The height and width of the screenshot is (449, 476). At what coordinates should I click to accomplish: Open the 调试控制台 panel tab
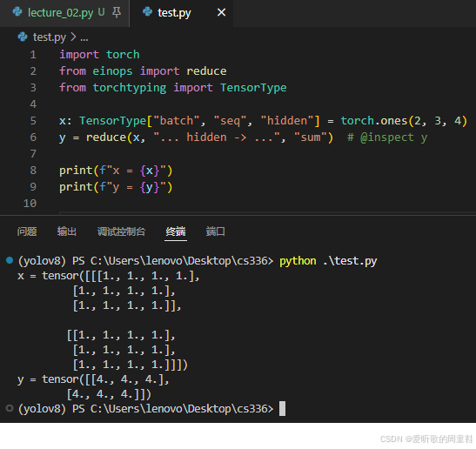point(122,231)
